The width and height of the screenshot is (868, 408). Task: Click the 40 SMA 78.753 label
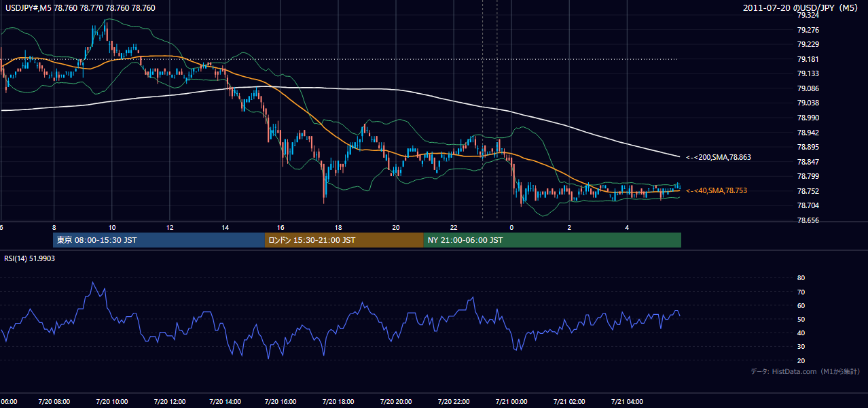[x=717, y=191]
